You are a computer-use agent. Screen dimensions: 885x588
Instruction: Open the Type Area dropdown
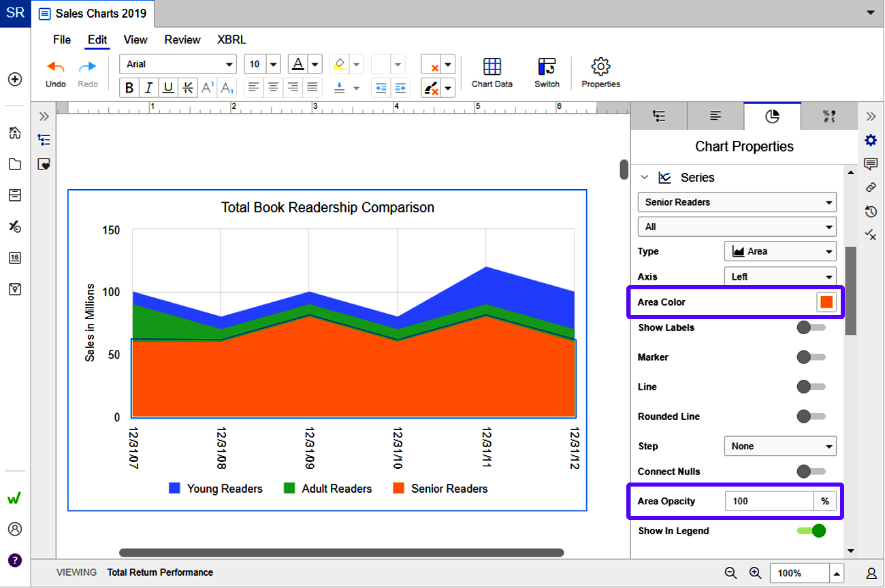coord(780,252)
